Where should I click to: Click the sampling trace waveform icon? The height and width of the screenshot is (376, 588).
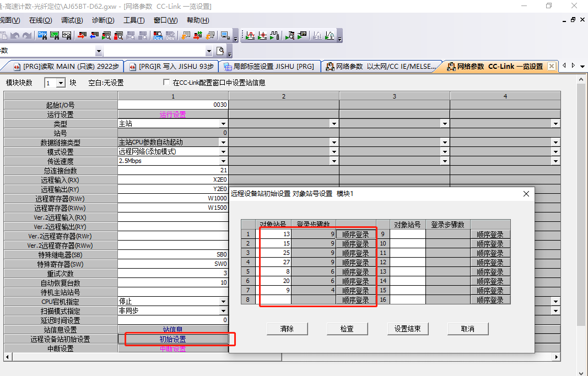(x=274, y=36)
